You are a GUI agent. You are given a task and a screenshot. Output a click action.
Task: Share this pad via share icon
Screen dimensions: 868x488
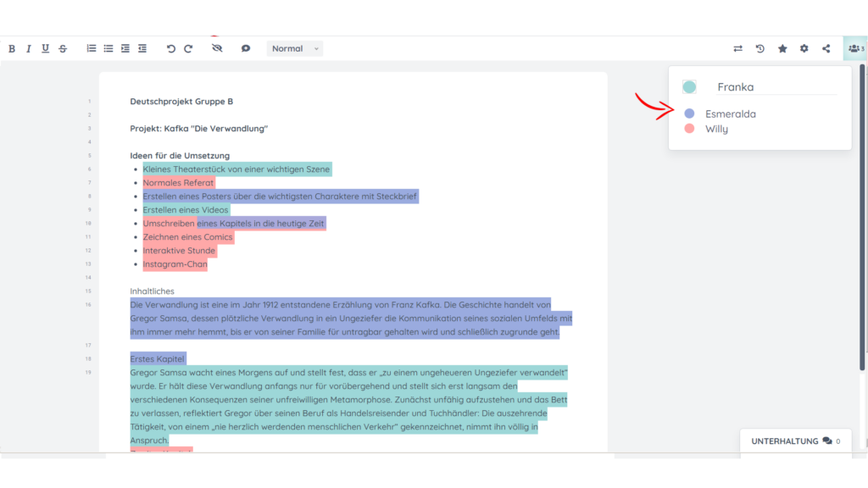(x=826, y=48)
